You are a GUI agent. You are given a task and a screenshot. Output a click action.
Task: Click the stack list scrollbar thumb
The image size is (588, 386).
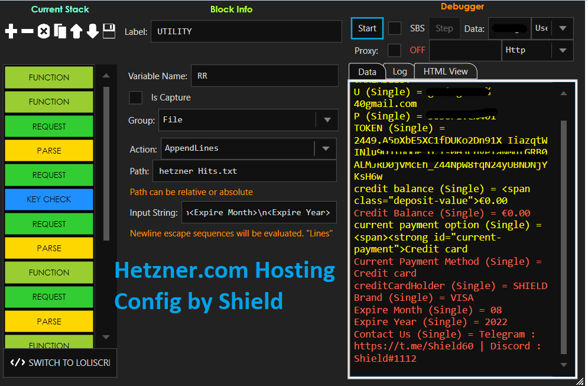(106, 164)
